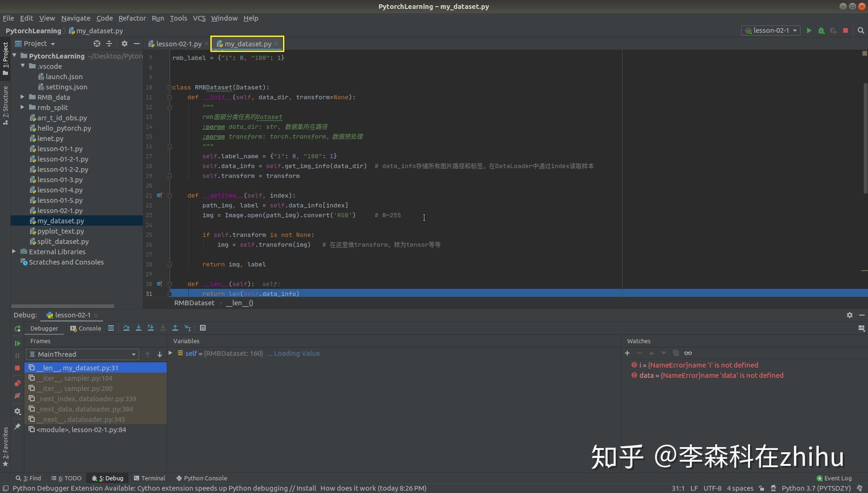Select the Step Over debug icon

click(x=126, y=328)
